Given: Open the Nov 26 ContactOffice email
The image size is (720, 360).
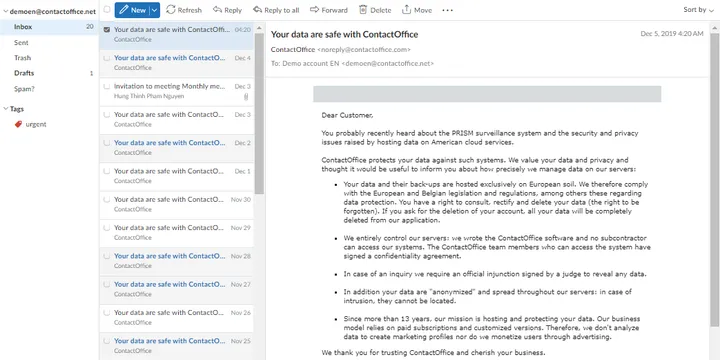Looking at the screenshot, I should pos(176,318).
